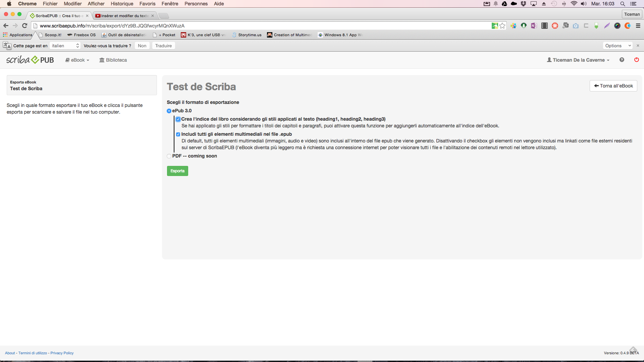Click the green Esporta button

[x=177, y=171]
